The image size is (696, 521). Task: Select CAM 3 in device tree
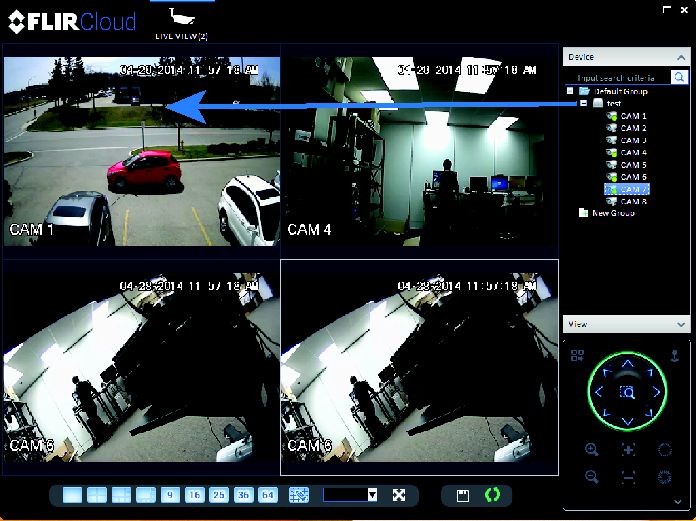pos(627,140)
